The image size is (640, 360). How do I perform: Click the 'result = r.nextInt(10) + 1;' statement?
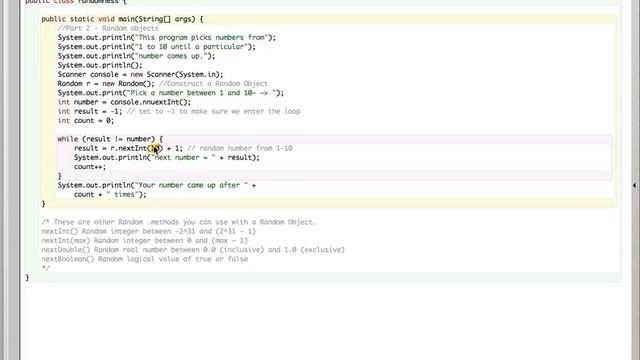click(x=128, y=148)
